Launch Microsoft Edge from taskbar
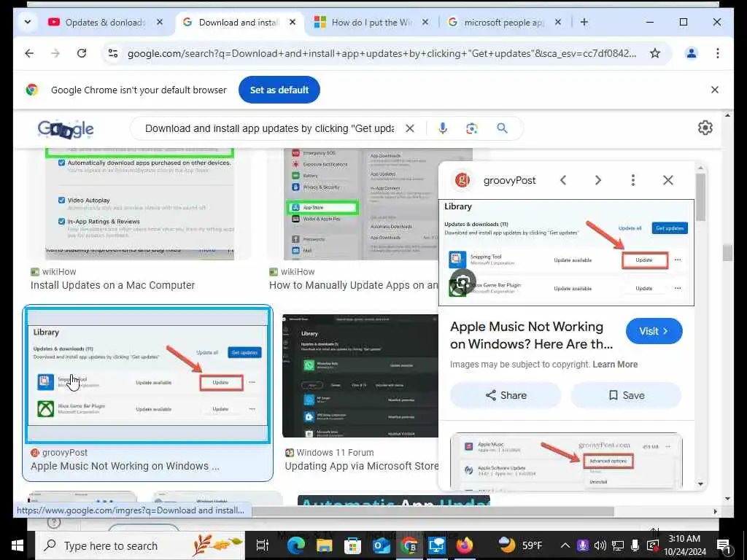This screenshot has width=747, height=560. coord(296,545)
